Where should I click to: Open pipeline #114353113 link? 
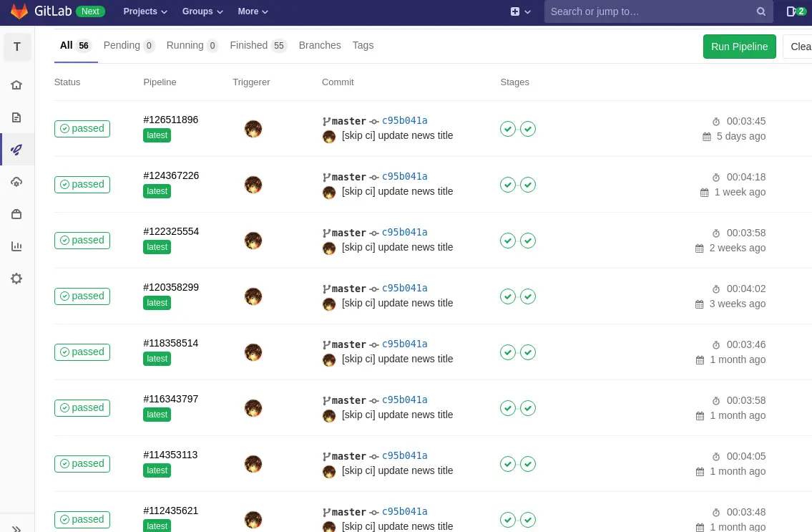pos(170,455)
